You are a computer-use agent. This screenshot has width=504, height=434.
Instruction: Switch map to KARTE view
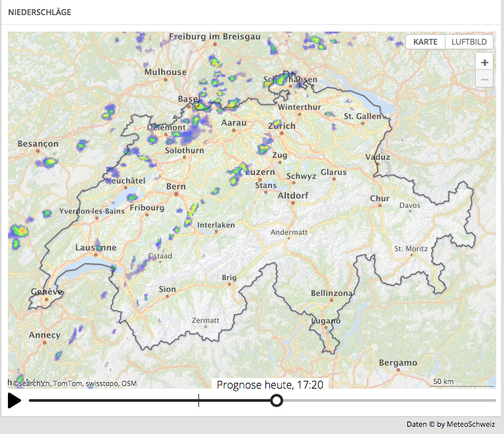pos(425,41)
